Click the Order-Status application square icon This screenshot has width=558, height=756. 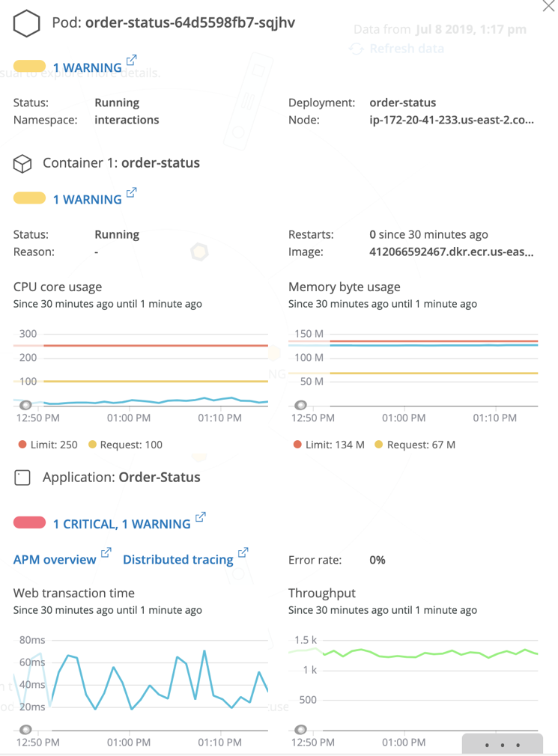click(22, 478)
